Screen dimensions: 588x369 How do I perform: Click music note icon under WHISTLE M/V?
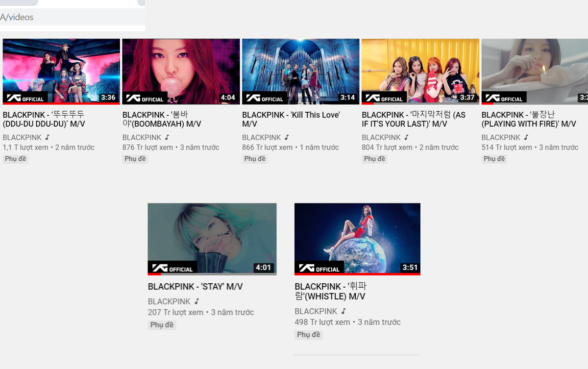(343, 311)
